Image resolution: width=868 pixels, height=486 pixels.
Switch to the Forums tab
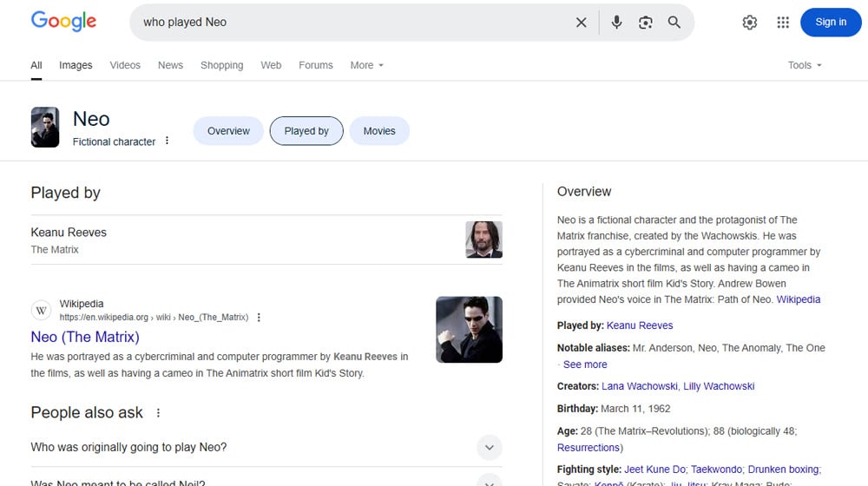316,65
